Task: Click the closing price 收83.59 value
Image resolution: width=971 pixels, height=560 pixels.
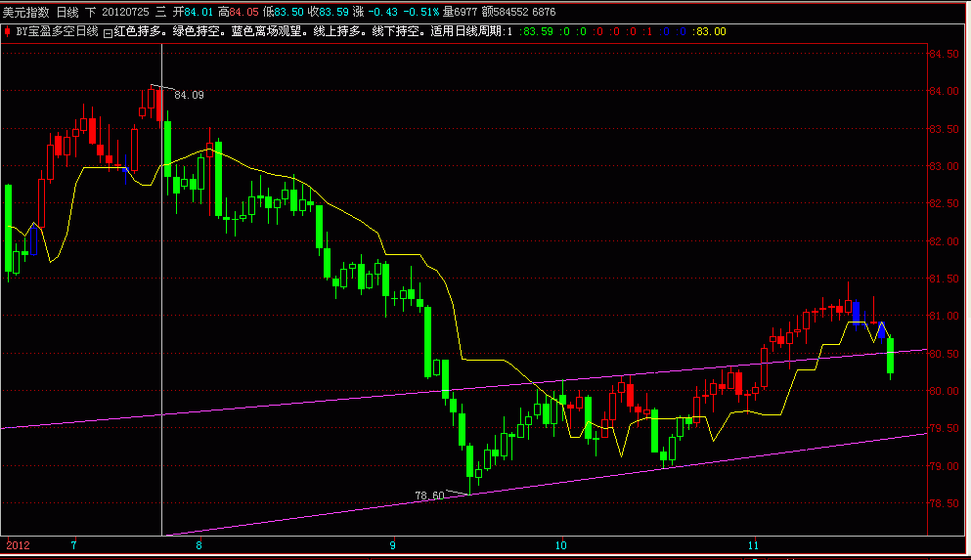Action: coord(329,12)
